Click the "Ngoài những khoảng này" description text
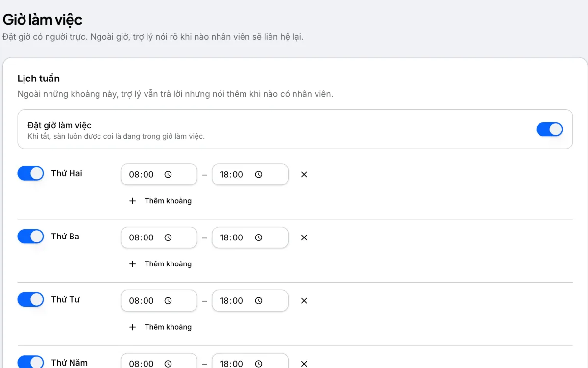Screen dimensions: 588x368 [175, 94]
